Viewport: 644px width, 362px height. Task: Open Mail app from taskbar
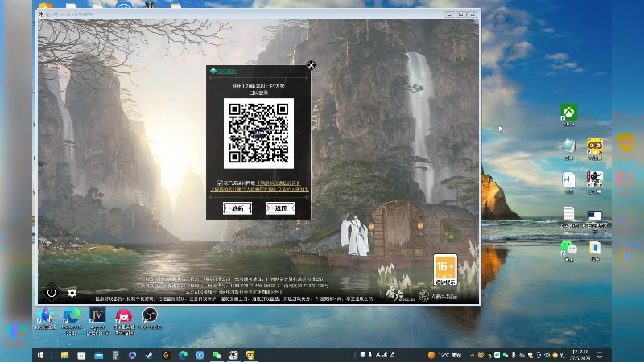point(98,355)
